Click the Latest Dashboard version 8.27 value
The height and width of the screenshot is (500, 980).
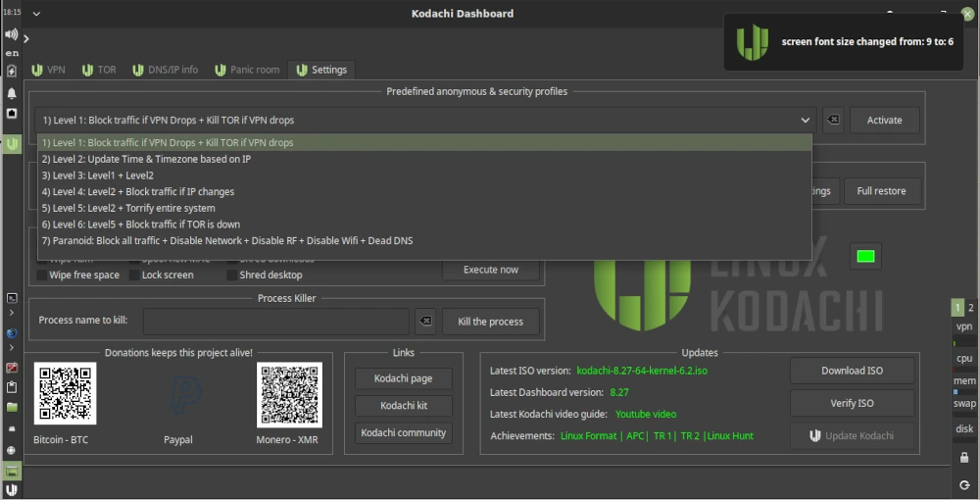(618, 392)
